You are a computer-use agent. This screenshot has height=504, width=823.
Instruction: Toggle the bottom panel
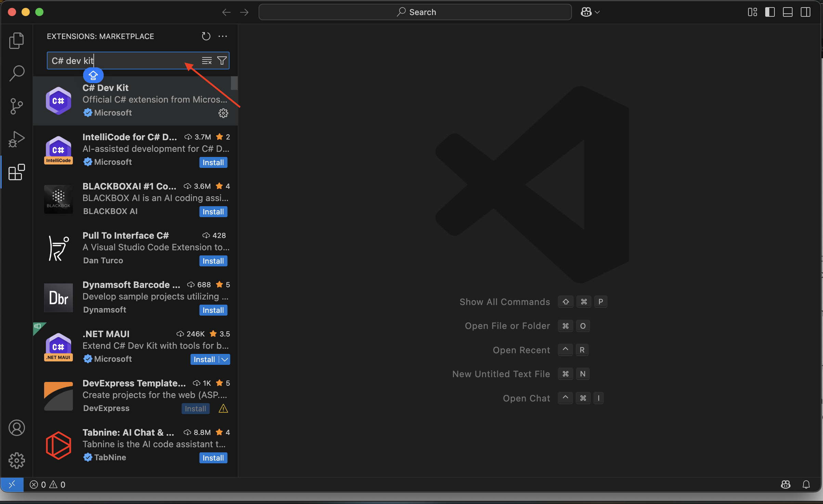coord(788,12)
